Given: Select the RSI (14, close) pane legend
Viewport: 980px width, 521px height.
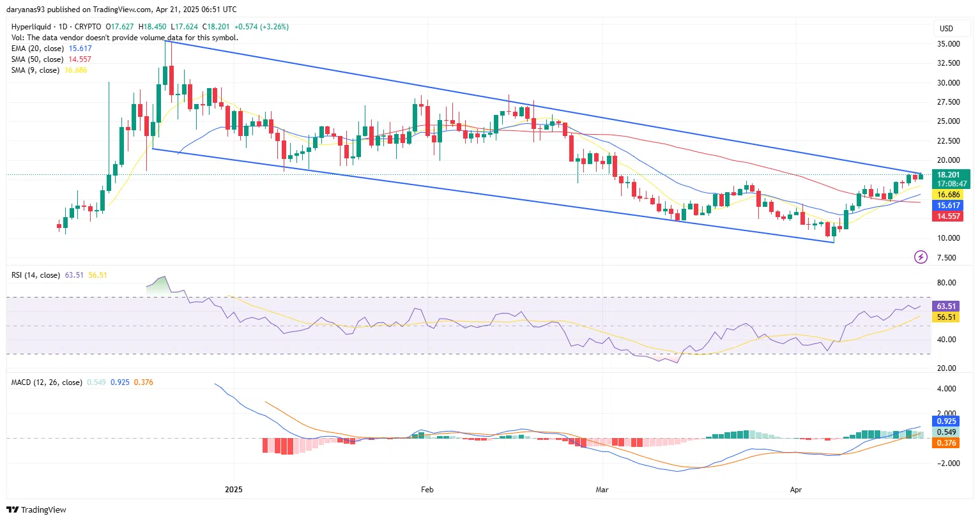Looking at the screenshot, I should (x=36, y=275).
